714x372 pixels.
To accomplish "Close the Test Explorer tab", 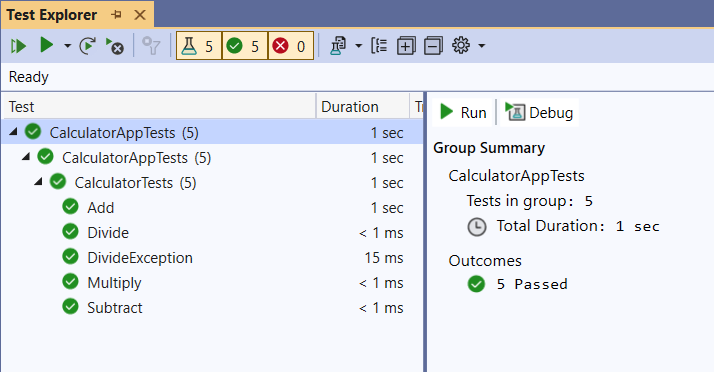I will pos(140,15).
